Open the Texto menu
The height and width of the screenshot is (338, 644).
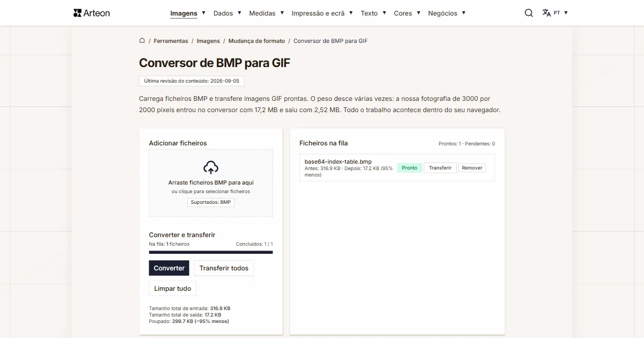[x=369, y=13]
